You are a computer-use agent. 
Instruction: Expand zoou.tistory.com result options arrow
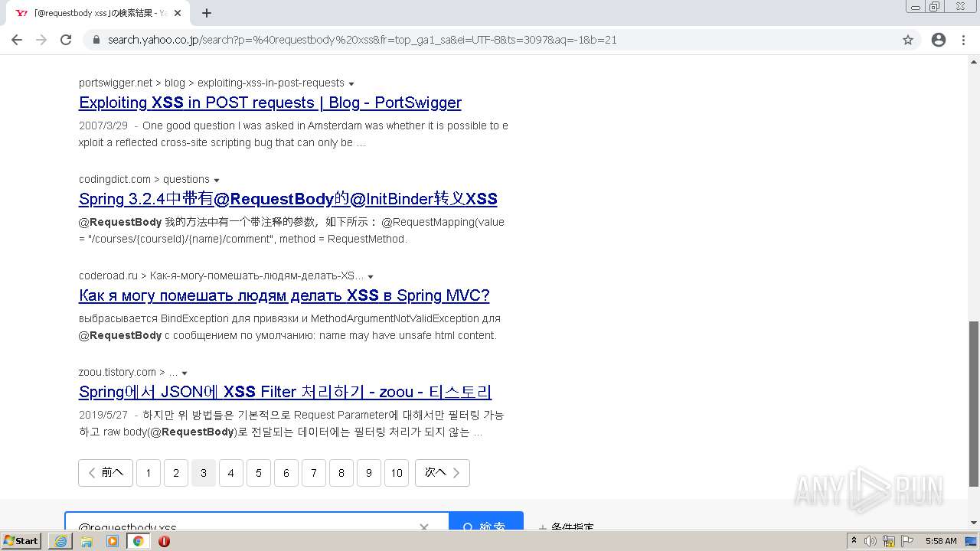(x=185, y=373)
